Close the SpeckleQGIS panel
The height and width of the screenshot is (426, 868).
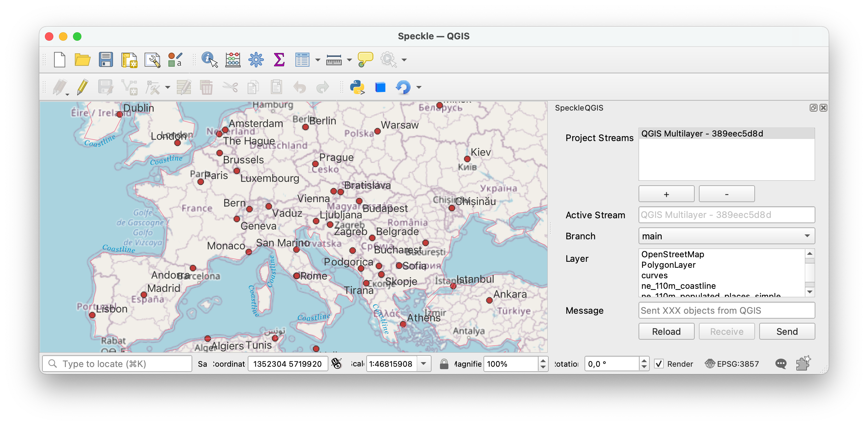[823, 108]
